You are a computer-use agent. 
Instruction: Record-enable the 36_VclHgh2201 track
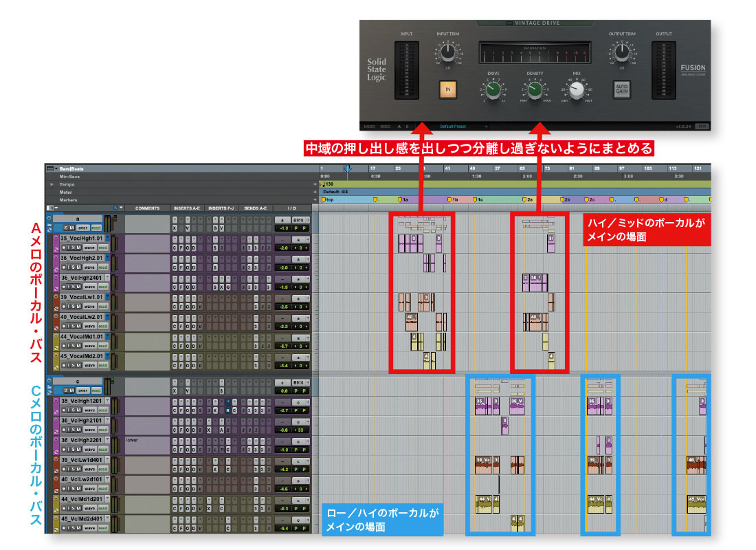point(63,450)
